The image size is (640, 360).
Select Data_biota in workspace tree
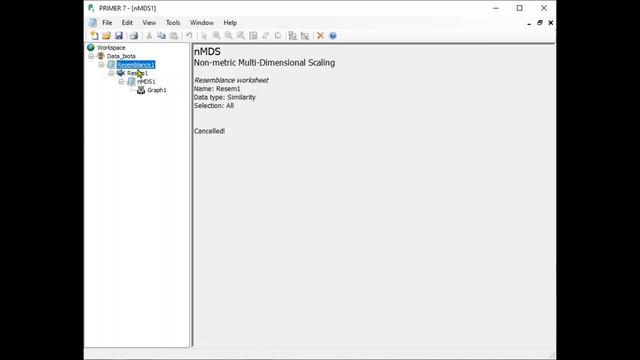[121, 56]
